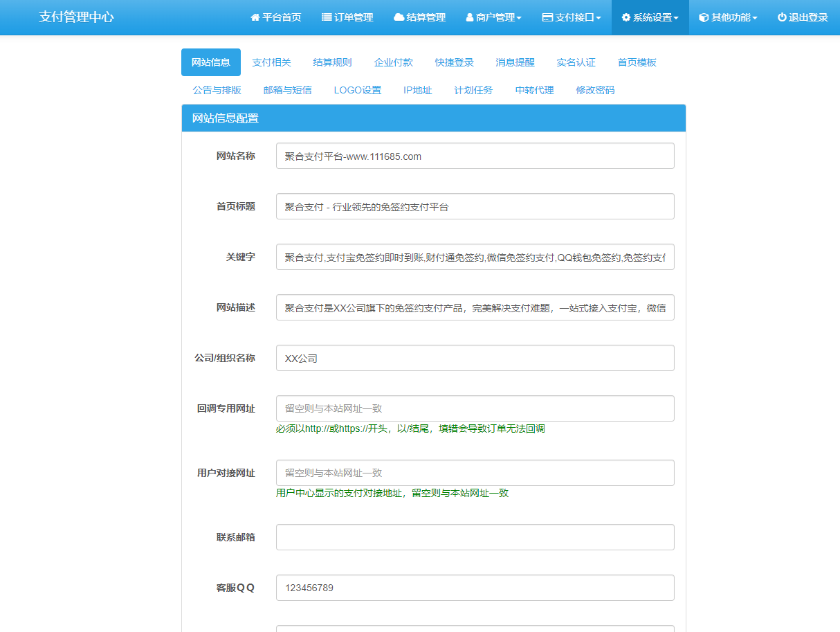The image size is (840, 632).
Task: Open 结算管理 in the navbar
Action: pos(419,17)
